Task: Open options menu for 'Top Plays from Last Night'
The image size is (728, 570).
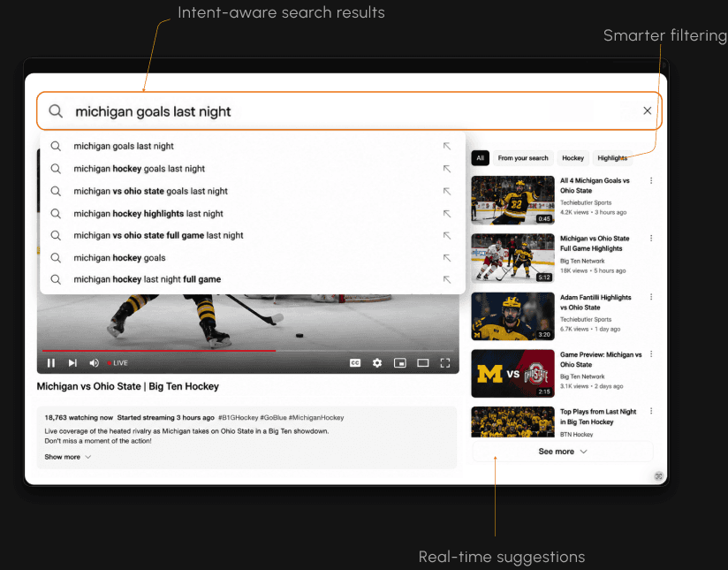Action: (651, 411)
